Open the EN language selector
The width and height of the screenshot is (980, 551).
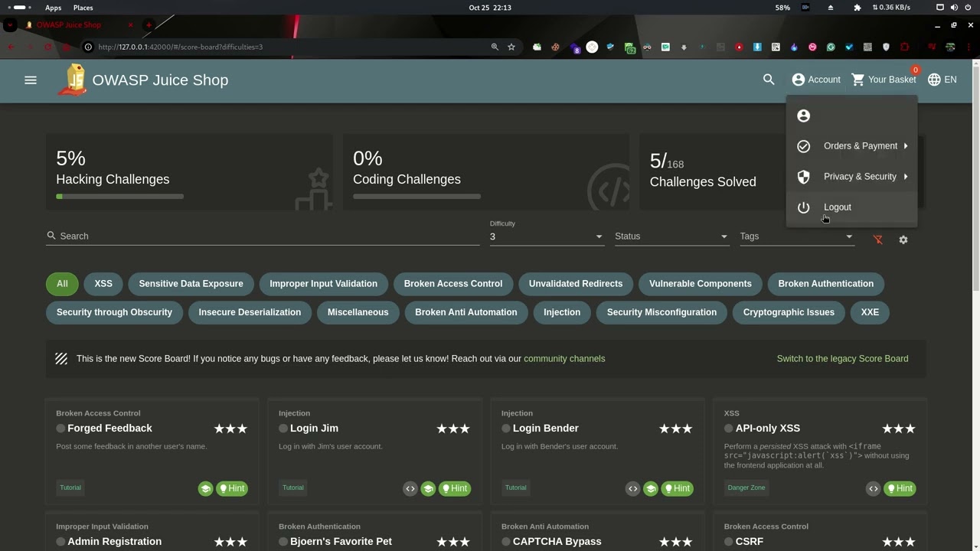[942, 80]
